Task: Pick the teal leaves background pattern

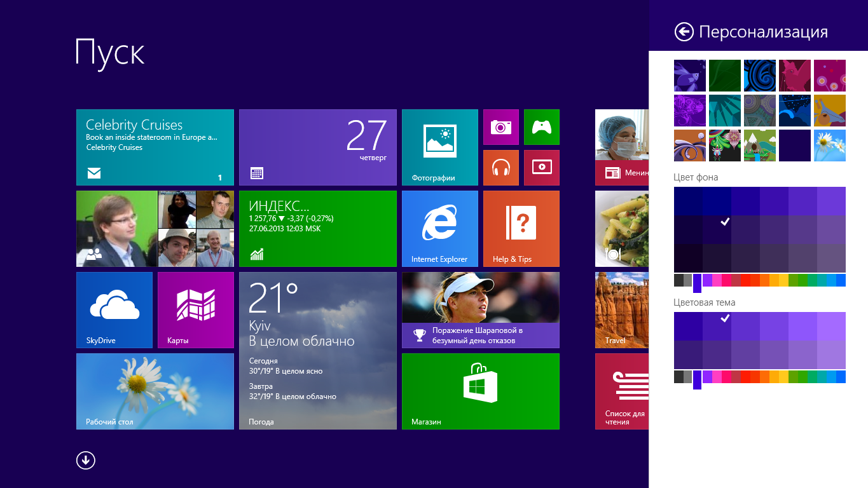Action: 725,111
